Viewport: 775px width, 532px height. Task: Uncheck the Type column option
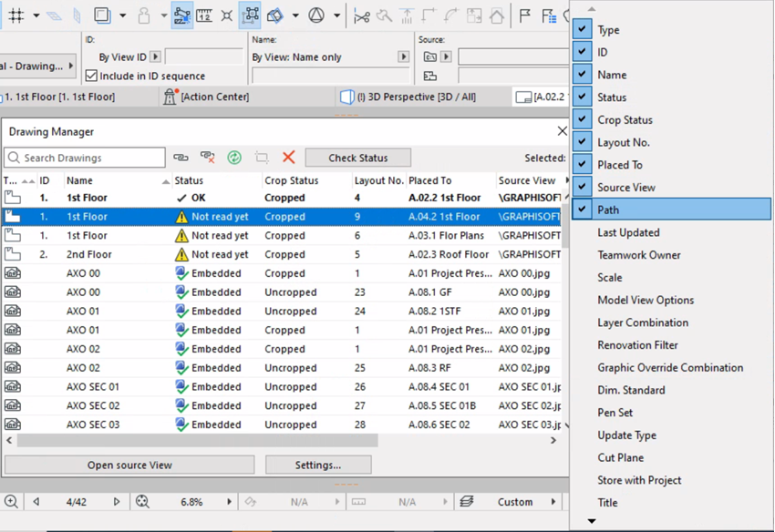[582, 29]
